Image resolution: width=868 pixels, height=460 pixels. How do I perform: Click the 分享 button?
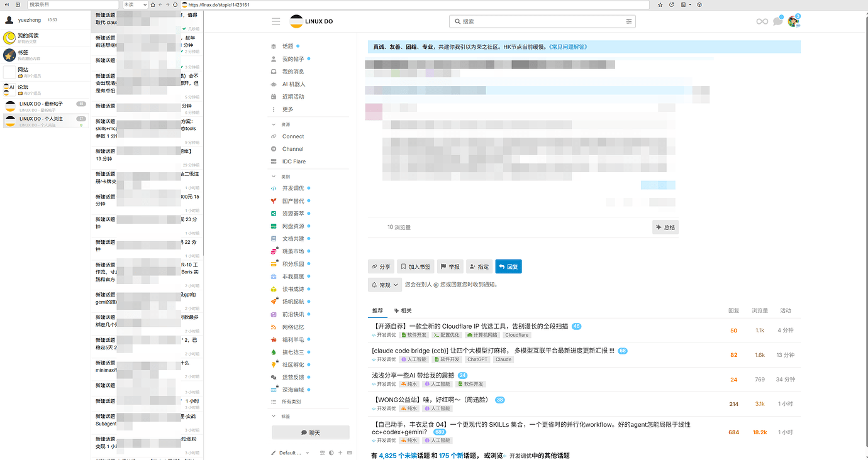pyautogui.click(x=381, y=266)
